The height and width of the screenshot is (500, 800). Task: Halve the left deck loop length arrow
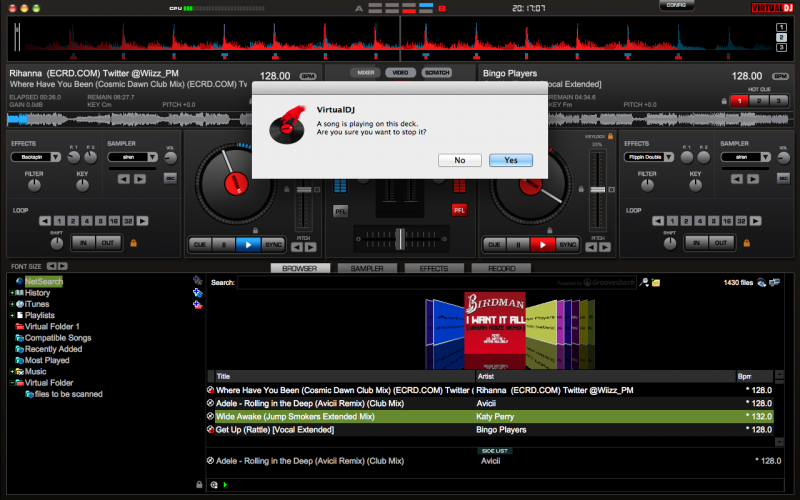click(x=45, y=221)
